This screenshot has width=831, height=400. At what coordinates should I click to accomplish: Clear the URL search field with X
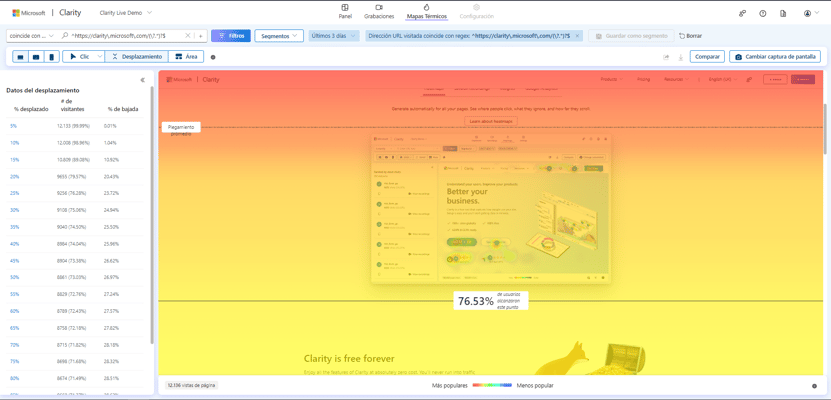[188, 35]
